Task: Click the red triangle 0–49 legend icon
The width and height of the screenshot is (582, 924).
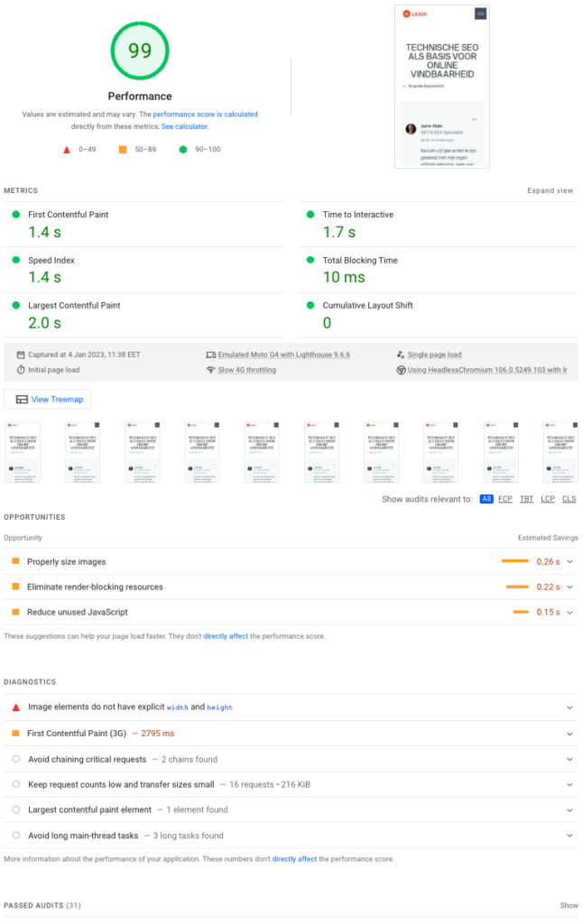Action: [x=67, y=150]
